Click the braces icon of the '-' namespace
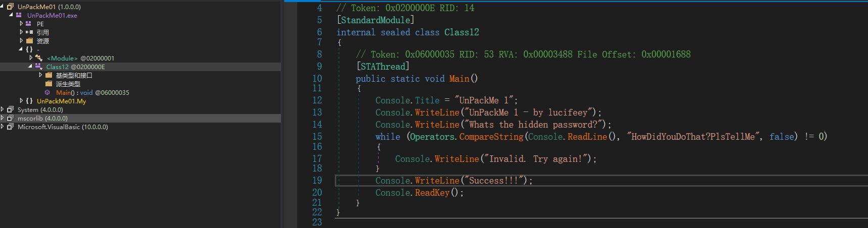The height and width of the screenshot is (228, 868). 29,49
